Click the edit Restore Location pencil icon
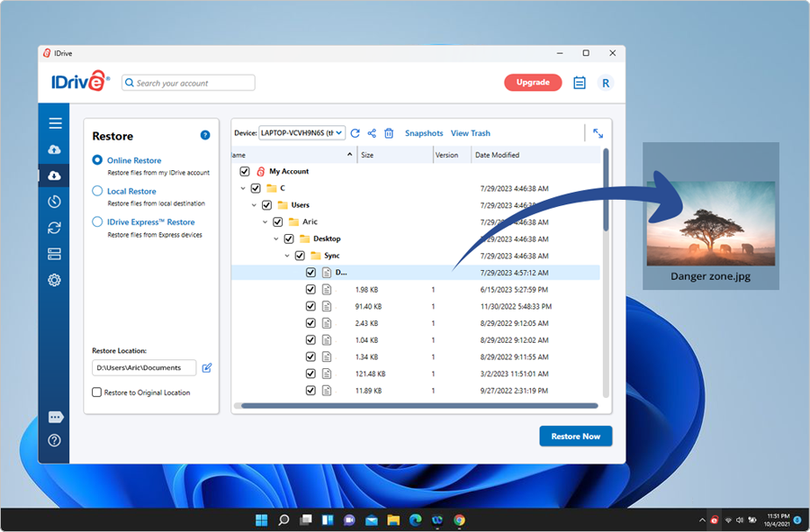Screen dimensions: 810x532 point(207,367)
